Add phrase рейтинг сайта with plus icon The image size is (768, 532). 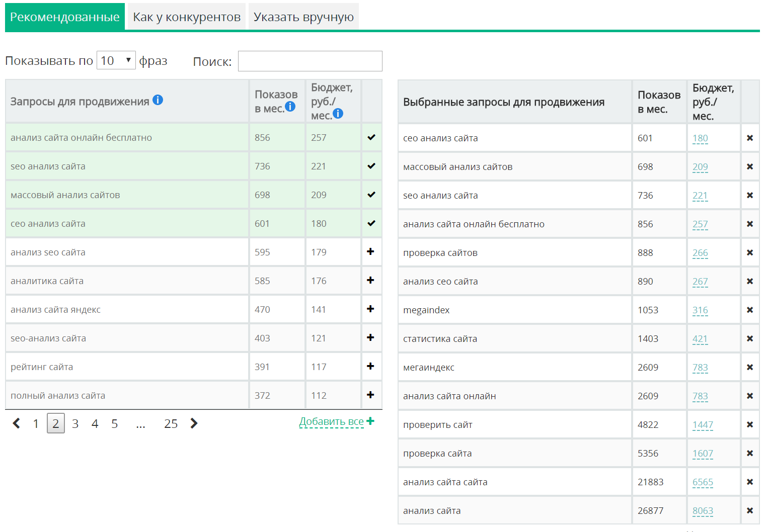click(x=370, y=366)
